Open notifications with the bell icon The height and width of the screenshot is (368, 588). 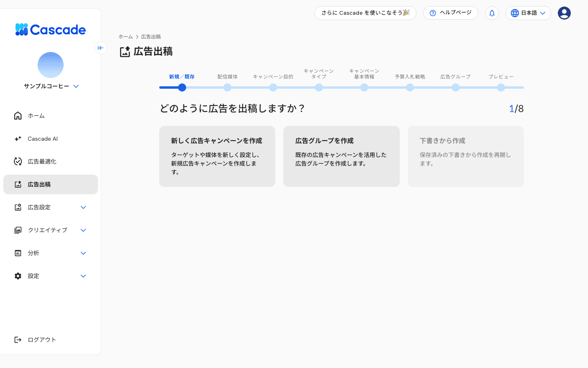coord(492,13)
